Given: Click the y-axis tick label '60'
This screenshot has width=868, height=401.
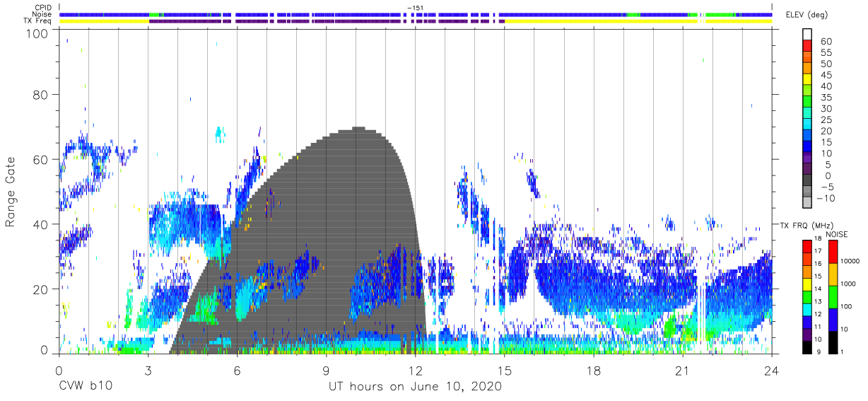Looking at the screenshot, I should click(40, 159).
